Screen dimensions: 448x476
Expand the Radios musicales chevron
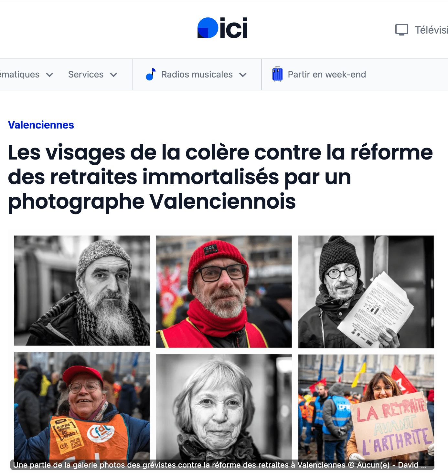[243, 75]
